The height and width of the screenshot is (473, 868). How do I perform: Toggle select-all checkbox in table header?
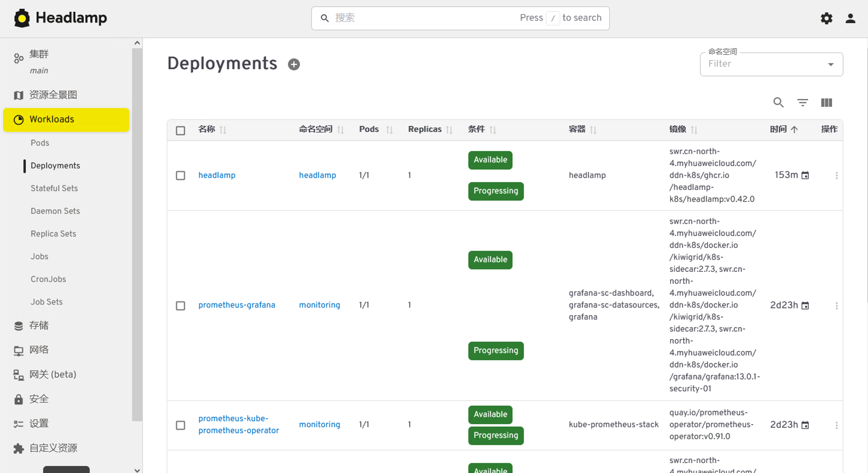coord(181,130)
